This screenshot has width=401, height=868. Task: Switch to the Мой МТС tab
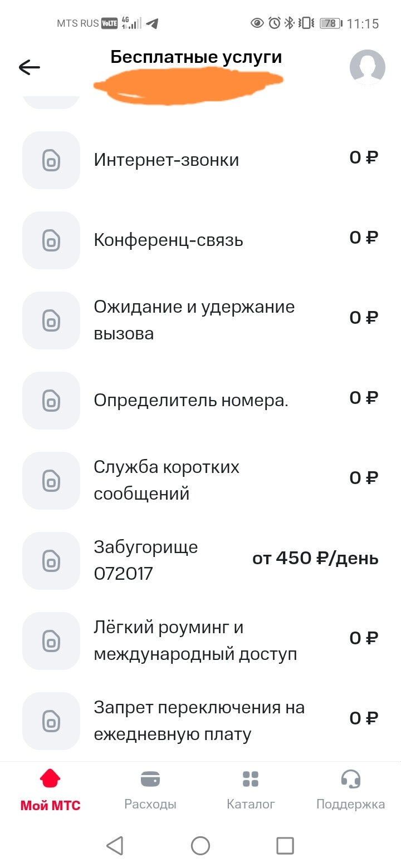click(x=50, y=790)
